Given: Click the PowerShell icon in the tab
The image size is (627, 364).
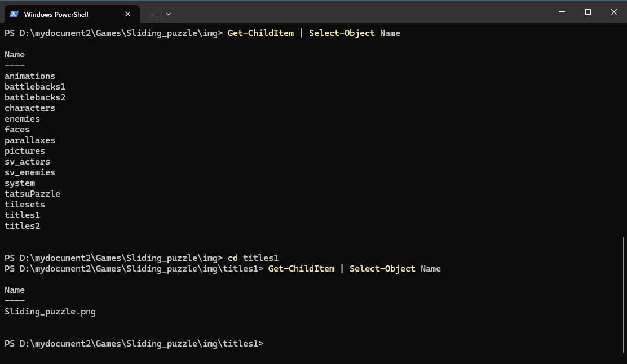Looking at the screenshot, I should pyautogui.click(x=14, y=14).
